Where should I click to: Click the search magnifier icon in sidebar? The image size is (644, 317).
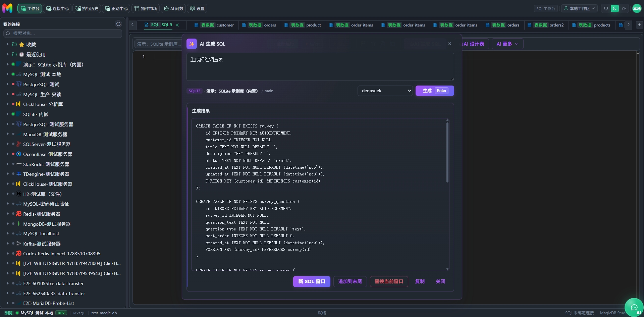[8, 33]
